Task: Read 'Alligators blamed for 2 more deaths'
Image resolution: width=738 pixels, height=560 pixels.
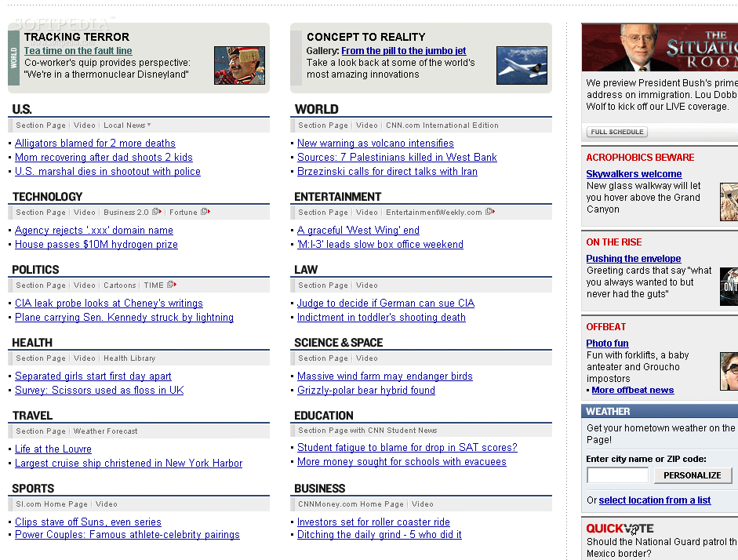Action: 95,143
